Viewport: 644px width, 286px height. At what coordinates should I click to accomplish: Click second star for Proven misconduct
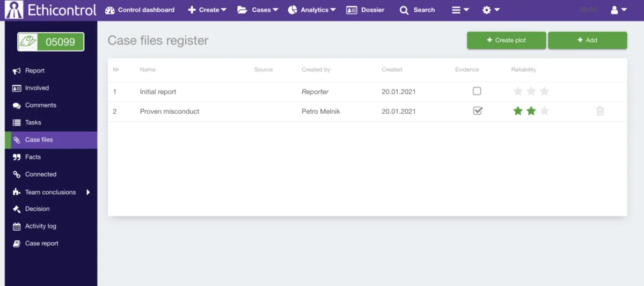pyautogui.click(x=531, y=111)
